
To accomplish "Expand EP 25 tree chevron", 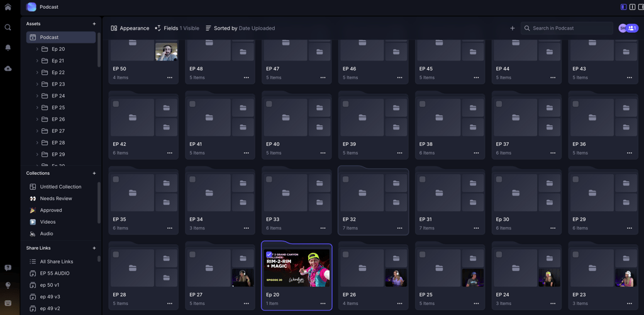I will (x=37, y=108).
